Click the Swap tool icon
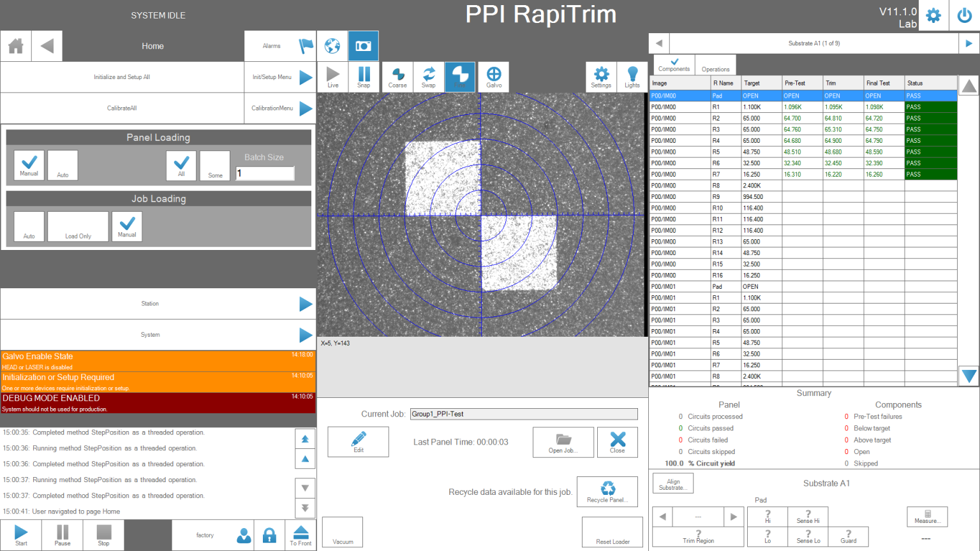The image size is (980, 551). pos(429,77)
